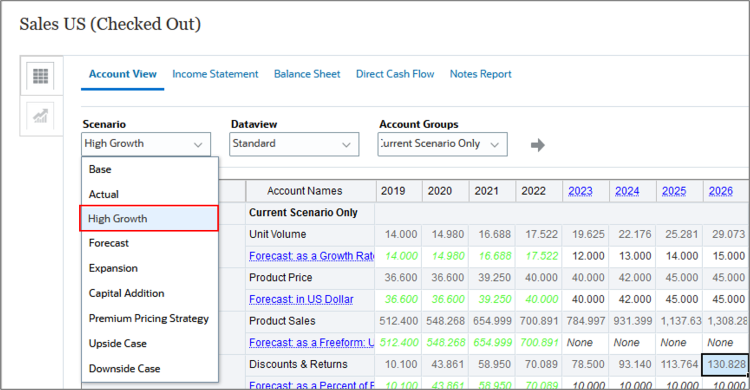The width and height of the screenshot is (750, 390).
Task: Open 'Forecast: as a Percent of' link
Action: (x=311, y=385)
